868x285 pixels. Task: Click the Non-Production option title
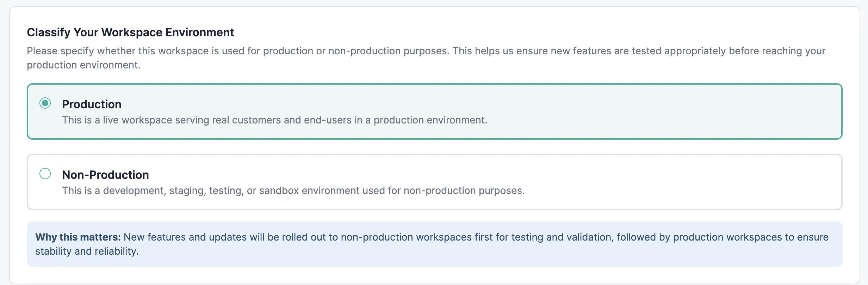coord(105,175)
